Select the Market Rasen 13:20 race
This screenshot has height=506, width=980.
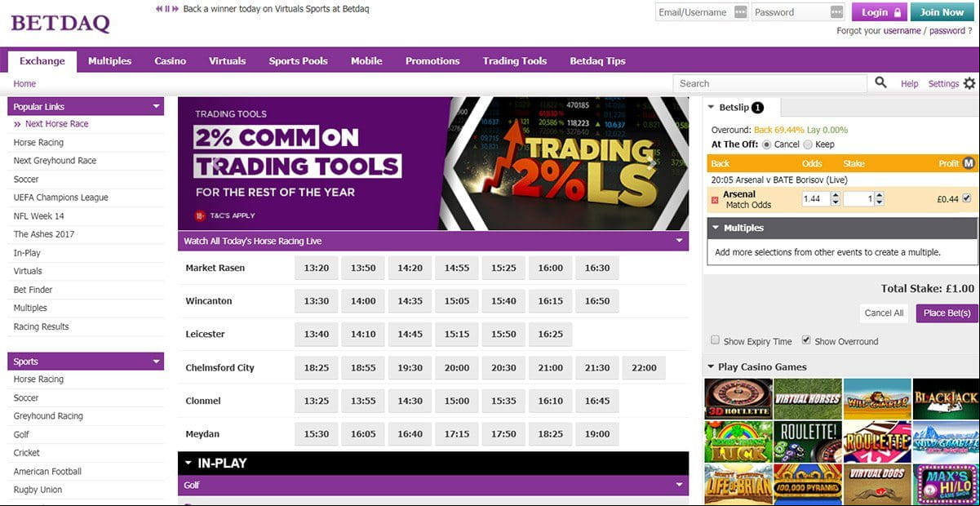[317, 269]
